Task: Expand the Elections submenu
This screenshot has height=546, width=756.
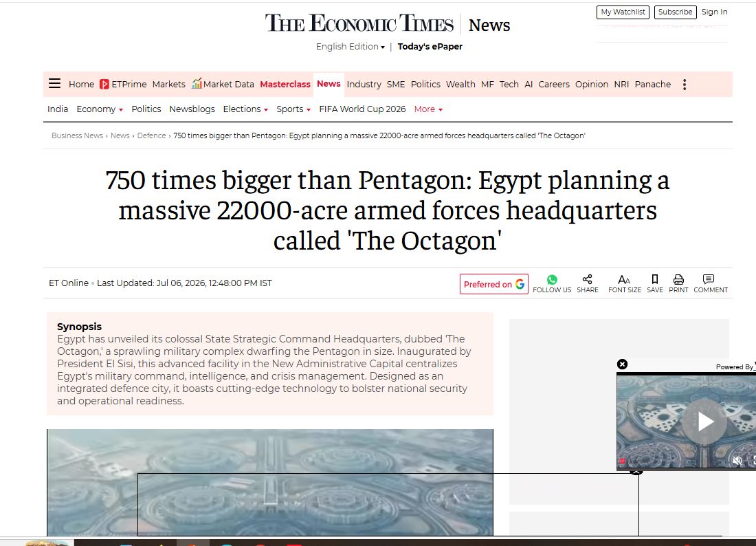Action: pos(245,109)
